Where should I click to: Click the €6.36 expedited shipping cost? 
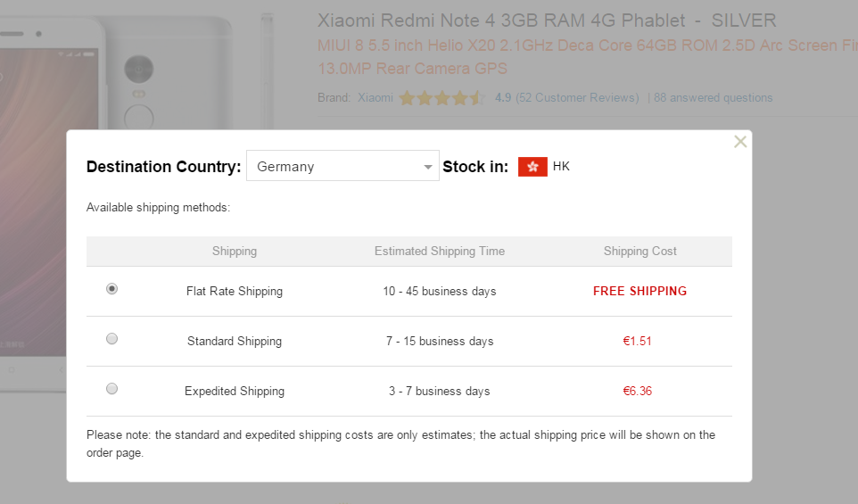click(x=638, y=391)
